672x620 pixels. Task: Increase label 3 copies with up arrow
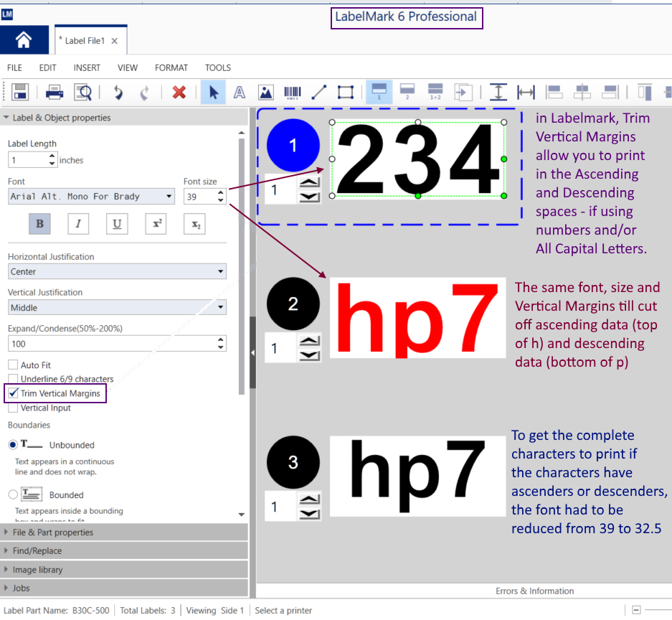[309, 499]
